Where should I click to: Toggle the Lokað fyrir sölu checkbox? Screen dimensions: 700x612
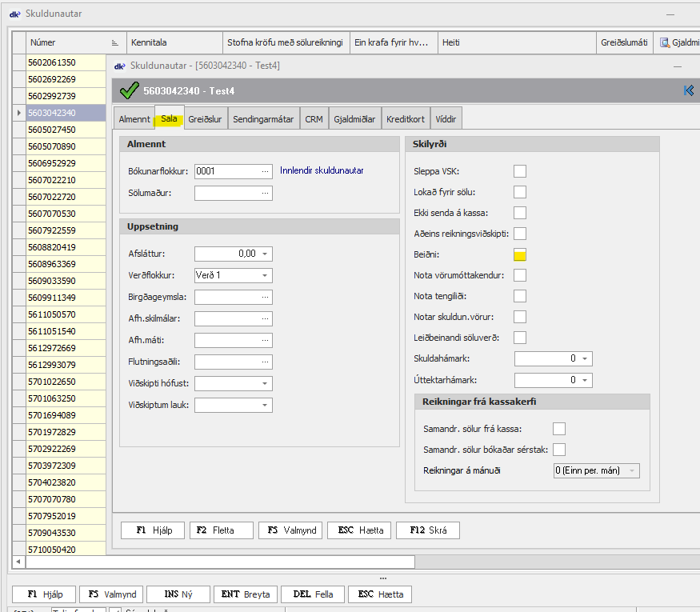pos(520,192)
